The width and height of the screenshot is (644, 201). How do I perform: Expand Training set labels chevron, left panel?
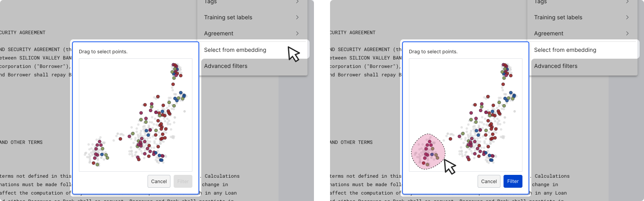(297, 17)
